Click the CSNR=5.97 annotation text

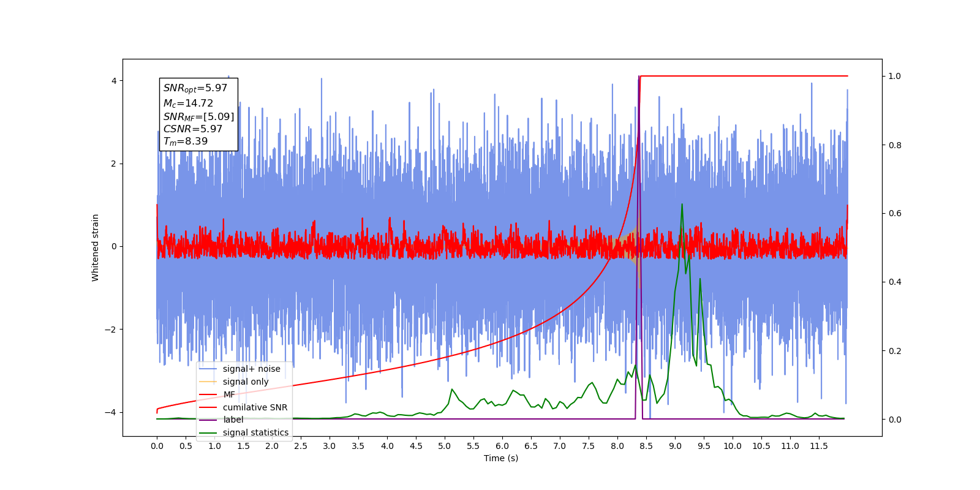192,129
